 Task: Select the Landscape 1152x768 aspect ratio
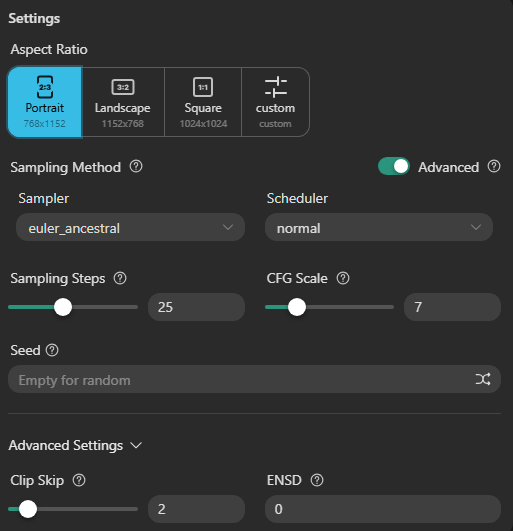point(123,102)
